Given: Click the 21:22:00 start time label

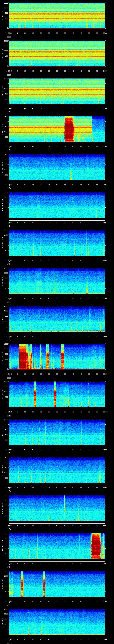Looking at the screenshot, I should tap(9, 33).
